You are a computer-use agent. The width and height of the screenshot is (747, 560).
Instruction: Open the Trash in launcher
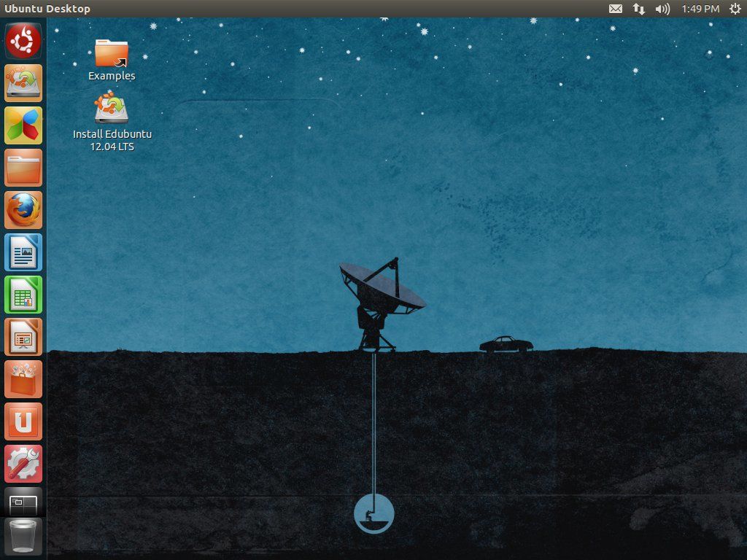click(x=23, y=537)
